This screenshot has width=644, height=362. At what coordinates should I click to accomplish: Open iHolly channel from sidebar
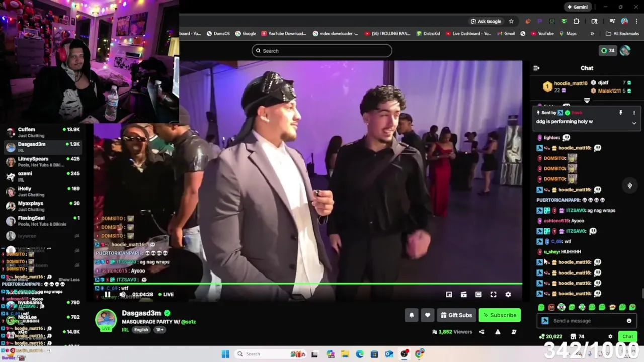43,191
